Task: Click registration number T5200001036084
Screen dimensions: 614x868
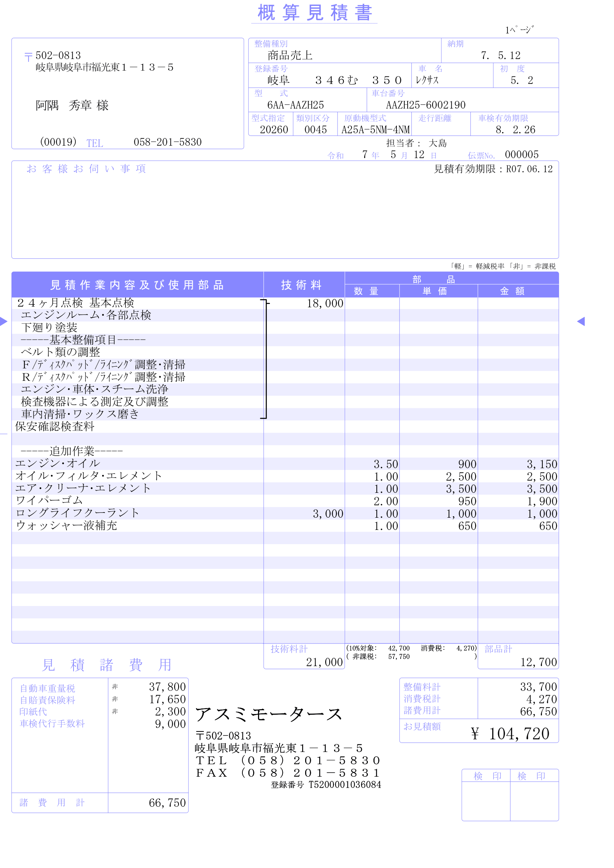Action: pos(344,785)
